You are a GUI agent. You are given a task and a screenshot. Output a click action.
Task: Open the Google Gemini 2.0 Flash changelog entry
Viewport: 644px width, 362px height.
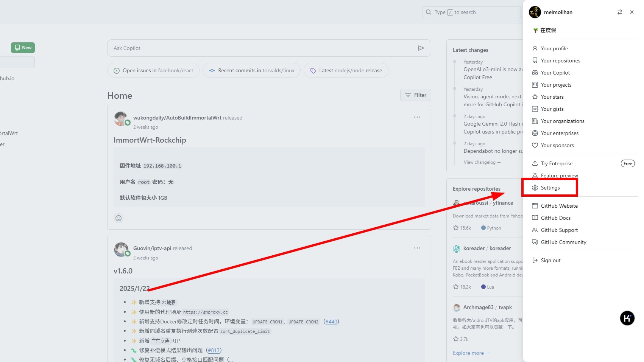tap(493, 128)
